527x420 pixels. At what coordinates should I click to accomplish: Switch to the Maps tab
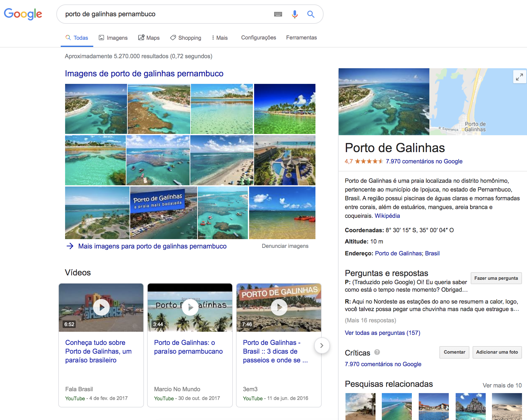tap(149, 38)
